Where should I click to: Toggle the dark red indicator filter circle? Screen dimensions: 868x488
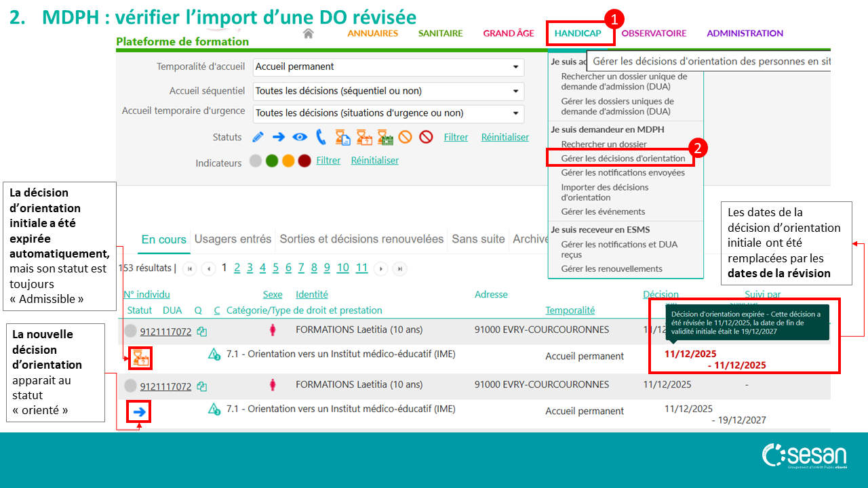coord(304,161)
